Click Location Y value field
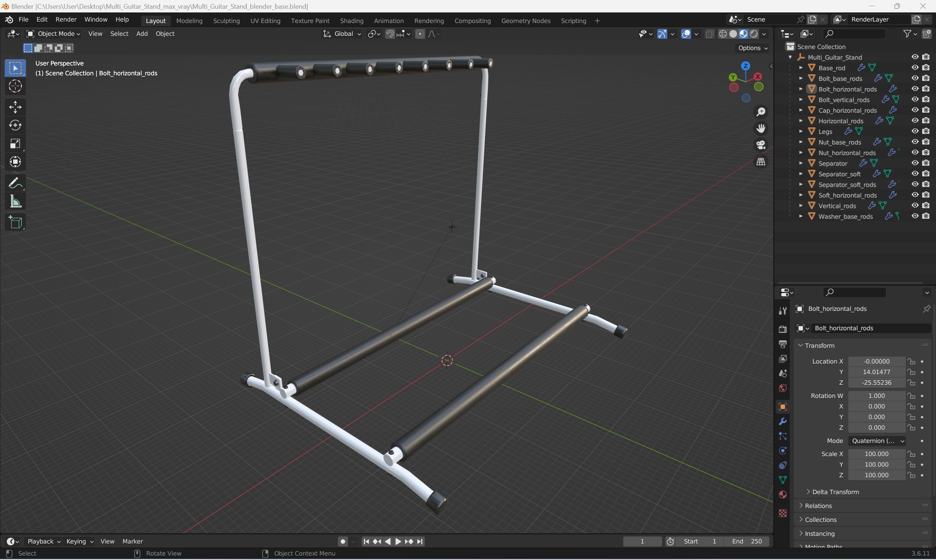 click(876, 372)
